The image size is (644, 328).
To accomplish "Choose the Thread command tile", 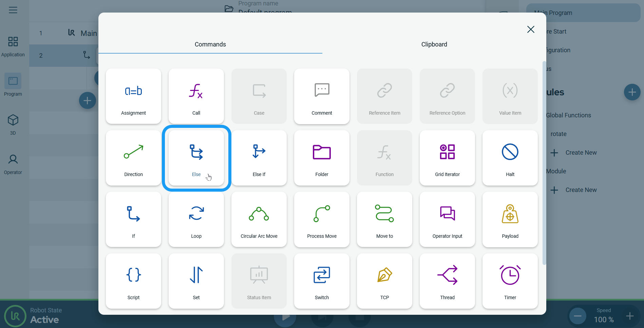I will pyautogui.click(x=447, y=281).
